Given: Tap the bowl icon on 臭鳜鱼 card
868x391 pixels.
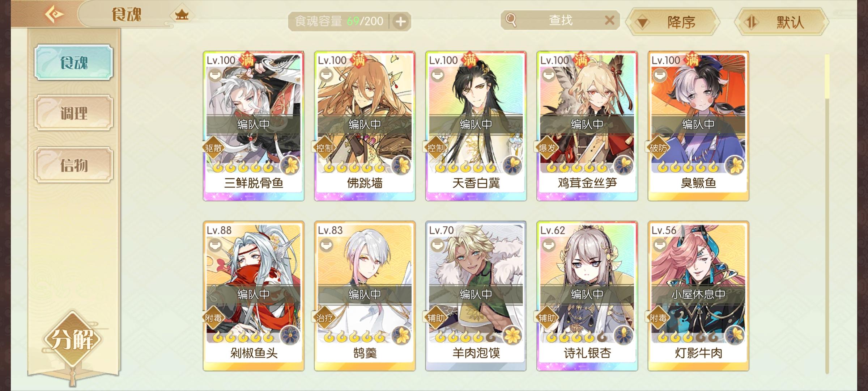Looking at the screenshot, I should click(x=660, y=75).
